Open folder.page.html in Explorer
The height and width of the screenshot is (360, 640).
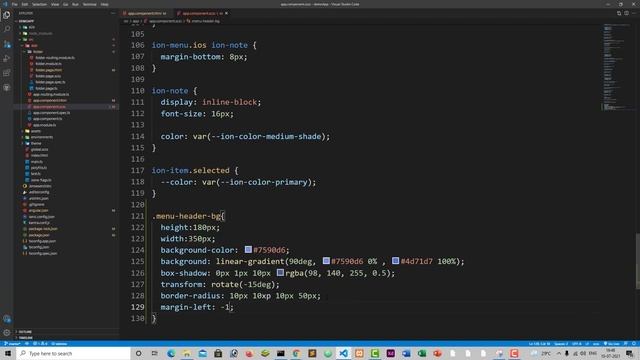(49, 70)
